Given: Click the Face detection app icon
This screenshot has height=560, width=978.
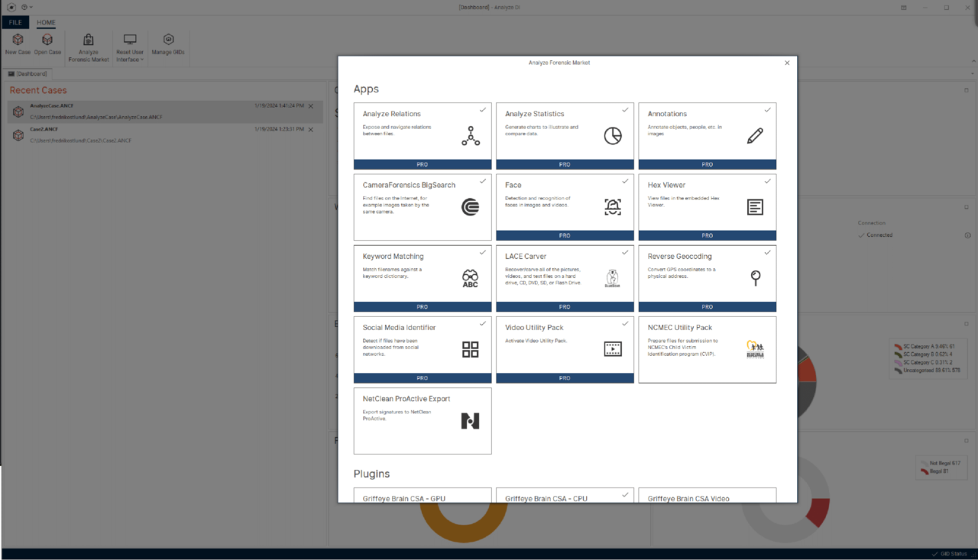Looking at the screenshot, I should pos(612,206).
